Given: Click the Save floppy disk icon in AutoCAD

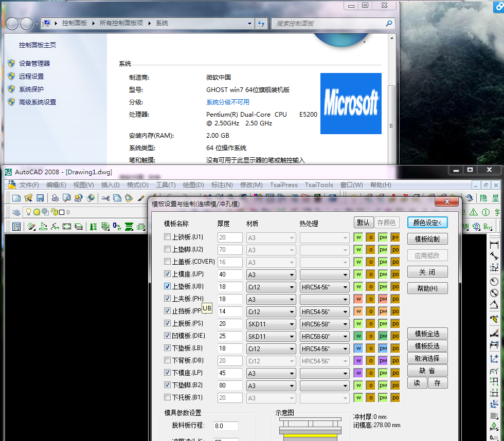Looking at the screenshot, I should pyautogui.click(x=40, y=198).
